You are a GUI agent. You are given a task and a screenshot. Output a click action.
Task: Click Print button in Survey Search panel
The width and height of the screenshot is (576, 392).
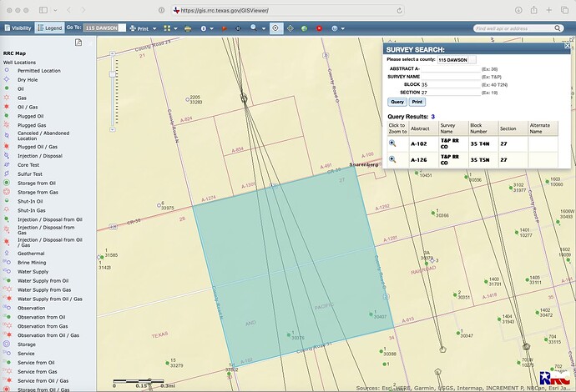pyautogui.click(x=417, y=102)
